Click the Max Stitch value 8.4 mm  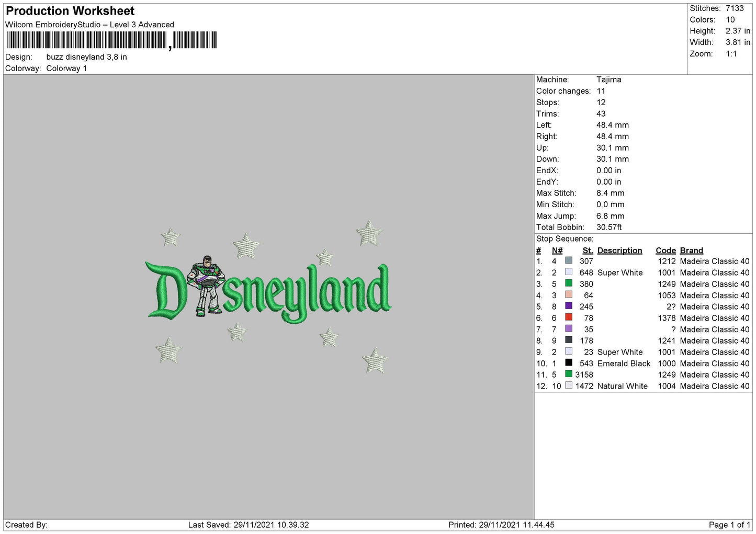611,193
